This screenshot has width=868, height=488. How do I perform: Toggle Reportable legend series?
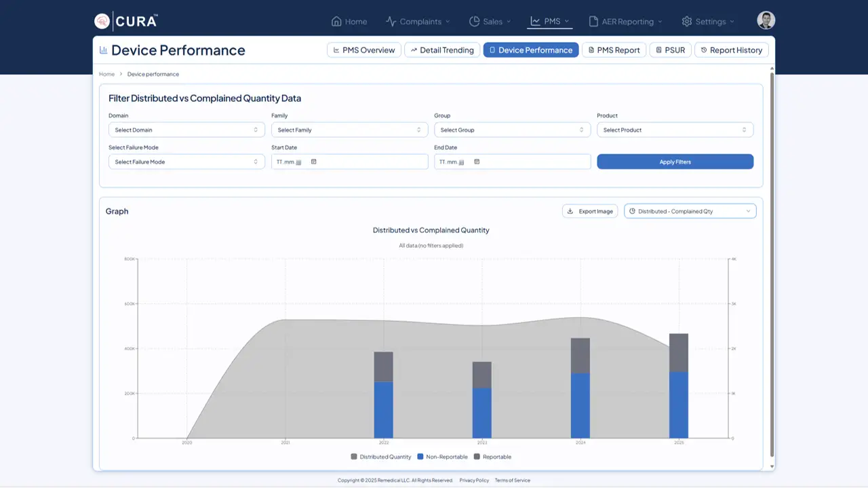coord(492,457)
